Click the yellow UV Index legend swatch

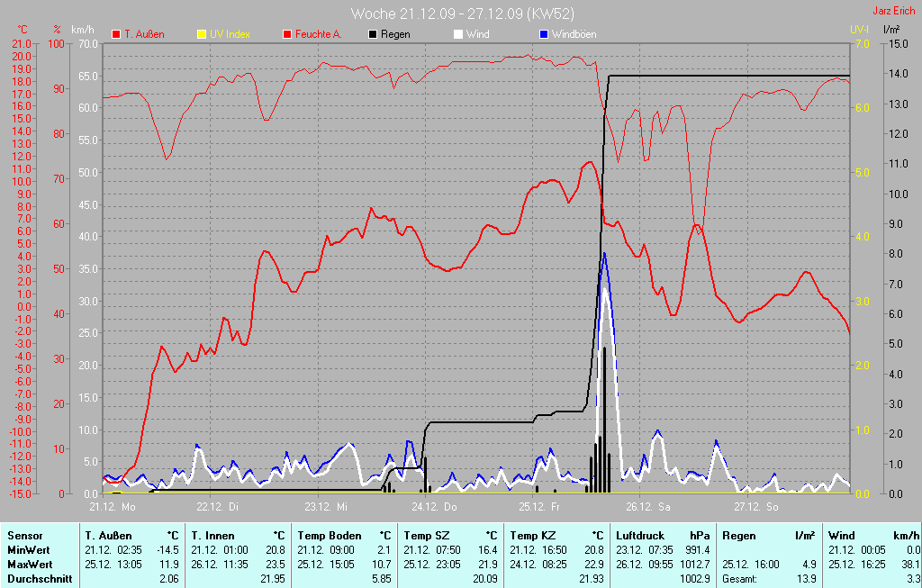click(201, 34)
